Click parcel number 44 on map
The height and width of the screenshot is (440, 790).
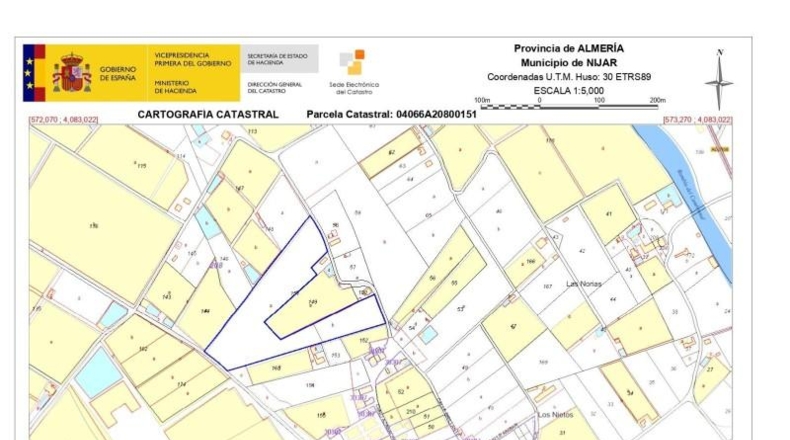coord(613,299)
